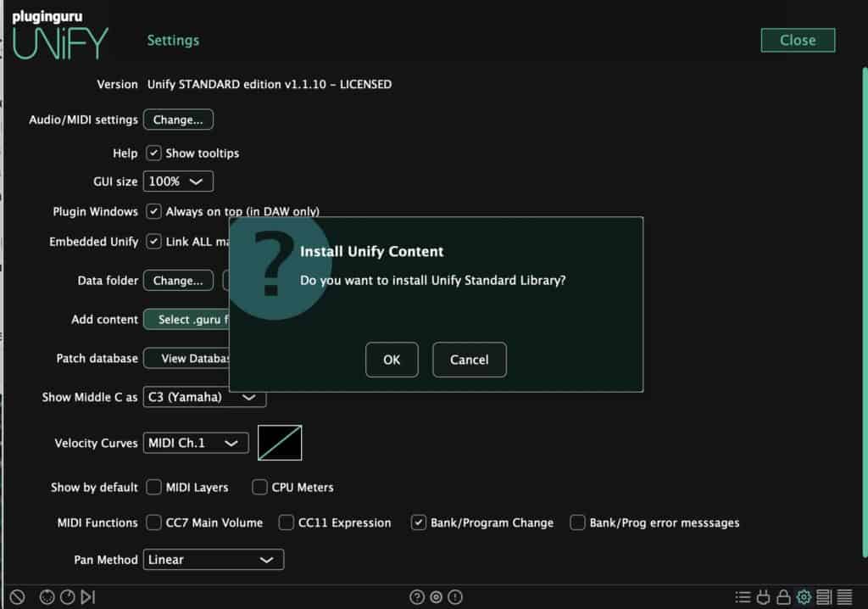Click the velocity curve preview box
The image size is (868, 609).
coord(280,443)
